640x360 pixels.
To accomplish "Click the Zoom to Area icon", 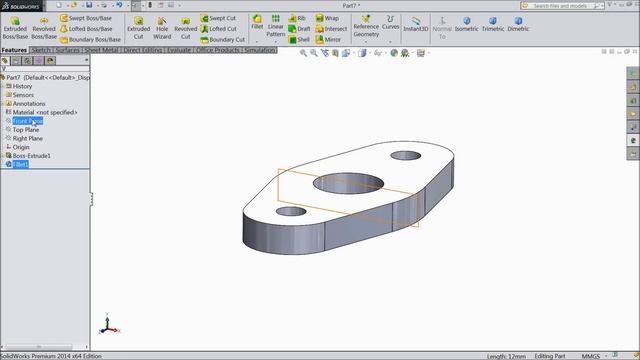I will point(313,53).
